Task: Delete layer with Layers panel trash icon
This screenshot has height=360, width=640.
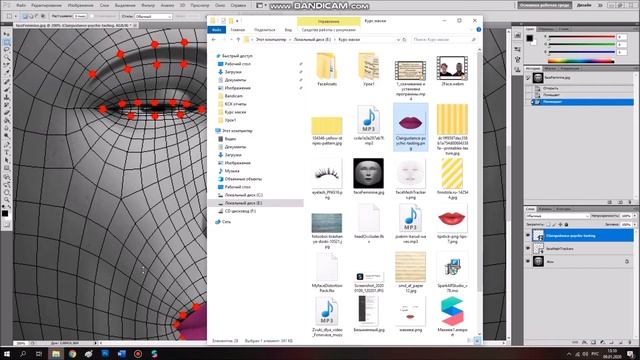Action: 629,342
